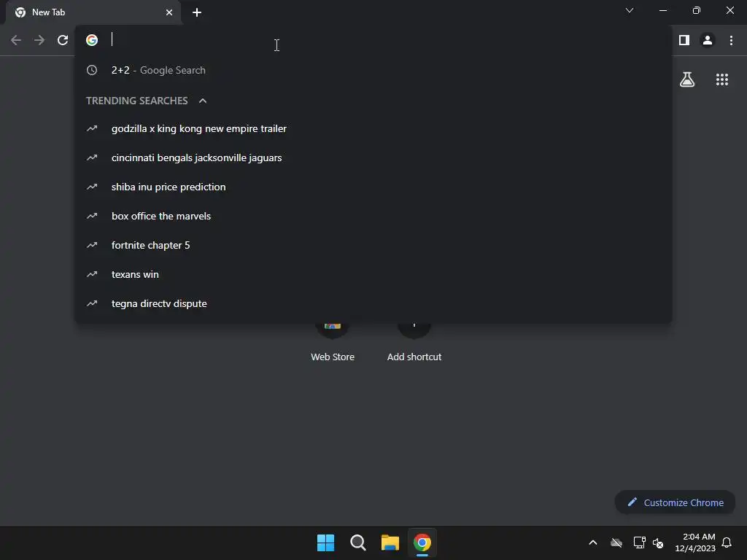This screenshot has width=747, height=560.
Task: Click the muted volume tray icon
Action: 659,542
